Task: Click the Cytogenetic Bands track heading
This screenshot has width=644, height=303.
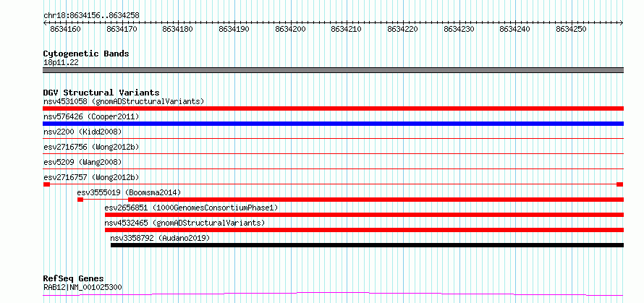Action: 86,54
